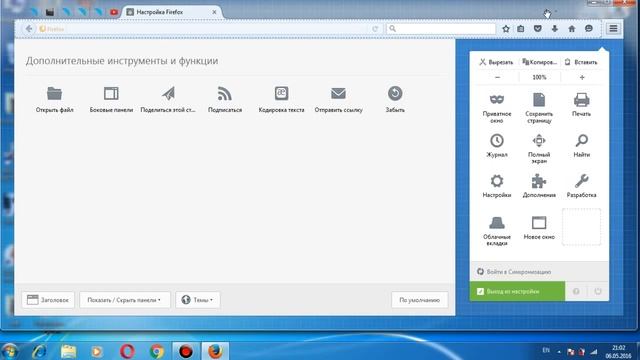The image size is (640, 360).
Task: Click the Pocket icon in toolbar
Action: [x=538, y=29]
